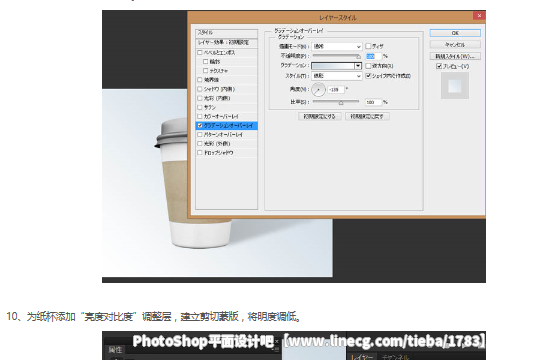
Task: Open the blend mode (描画モード) dropdown
Action: [336, 46]
